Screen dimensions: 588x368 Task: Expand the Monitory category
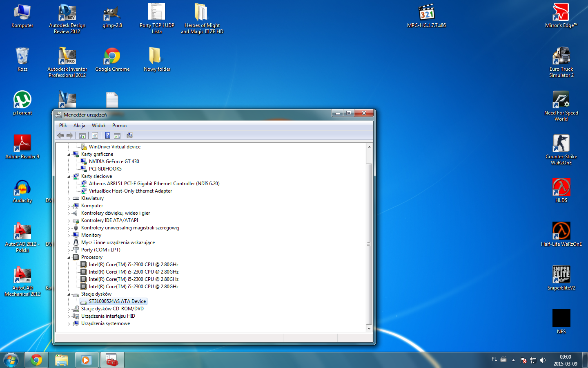point(69,236)
